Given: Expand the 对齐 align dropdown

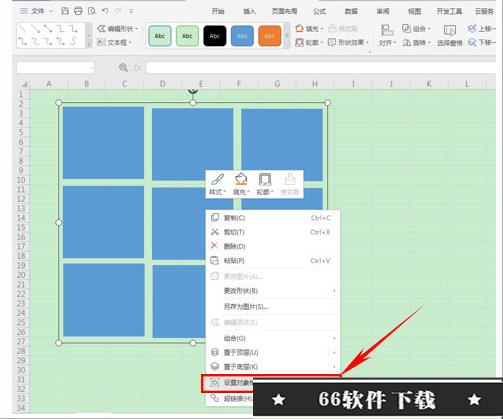Looking at the screenshot, I should coord(387,36).
